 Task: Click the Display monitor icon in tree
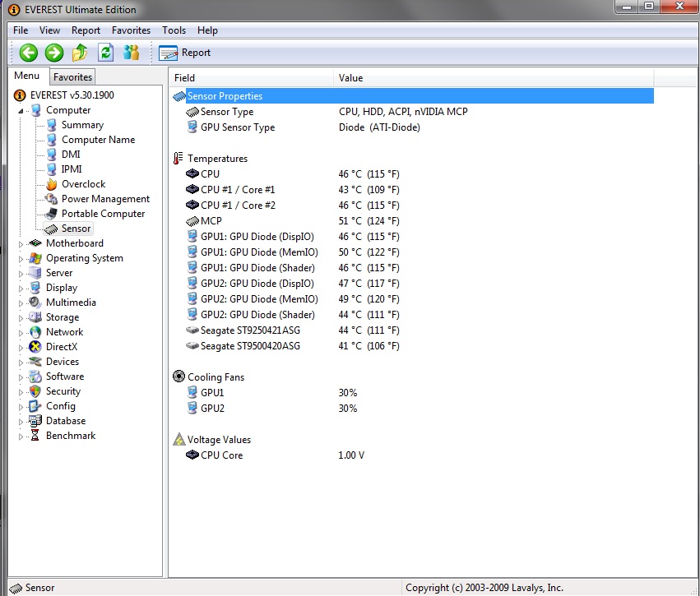click(35, 288)
